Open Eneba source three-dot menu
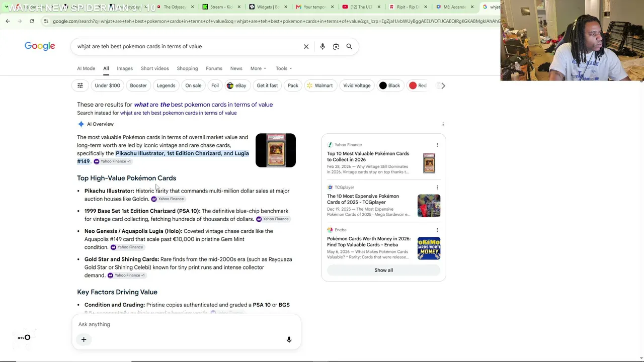The width and height of the screenshot is (644, 362). click(437, 230)
